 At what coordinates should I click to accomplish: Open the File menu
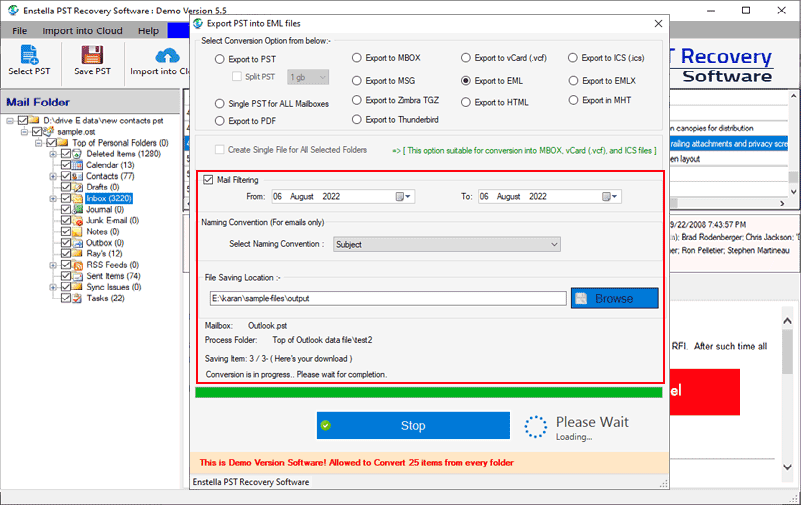coord(20,31)
